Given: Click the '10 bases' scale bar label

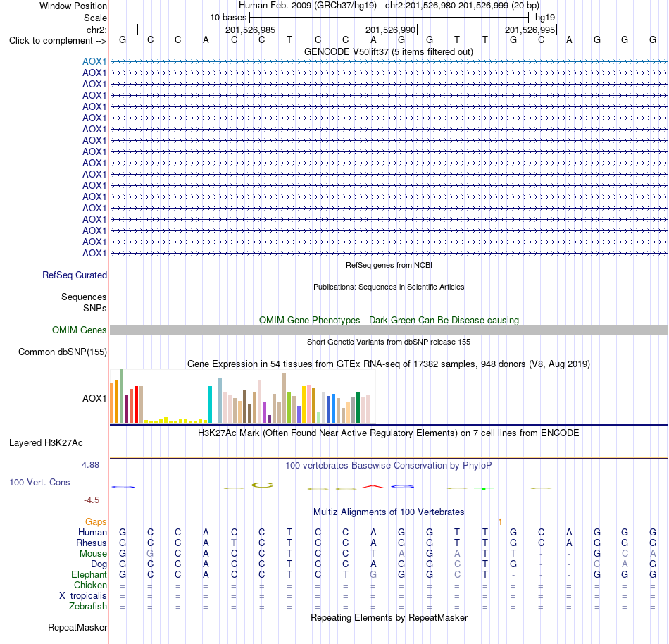Looking at the screenshot, I should click(x=228, y=18).
